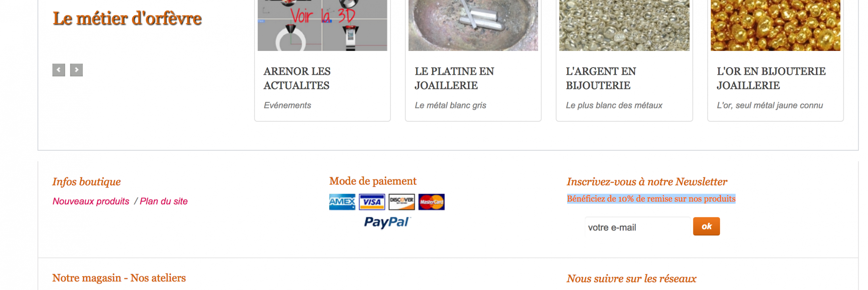The image size is (868, 290).
Task: Open L'OR EN BIJOUTERIE JOAILLERIE article
Action: pos(771,78)
